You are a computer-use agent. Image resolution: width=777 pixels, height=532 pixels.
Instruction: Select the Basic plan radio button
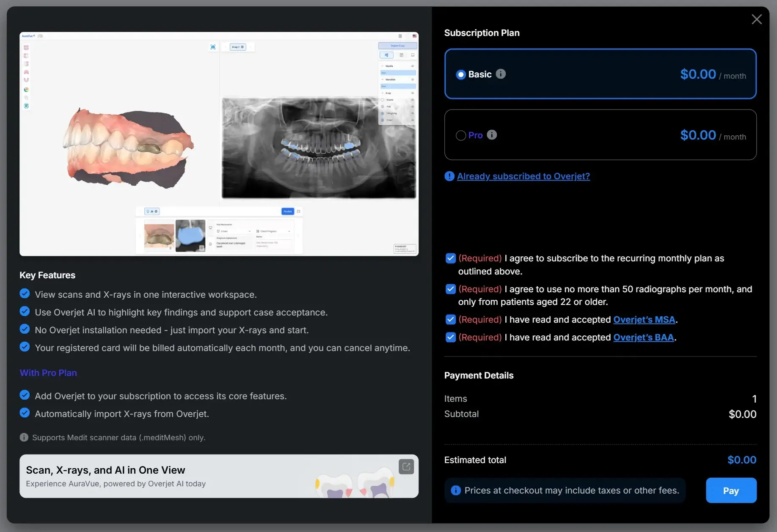[x=461, y=75]
